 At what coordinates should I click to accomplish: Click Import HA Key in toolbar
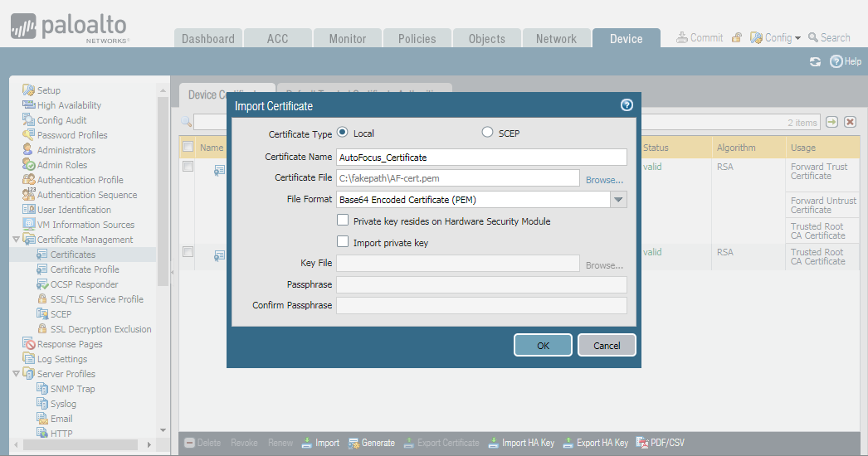pyautogui.click(x=521, y=443)
